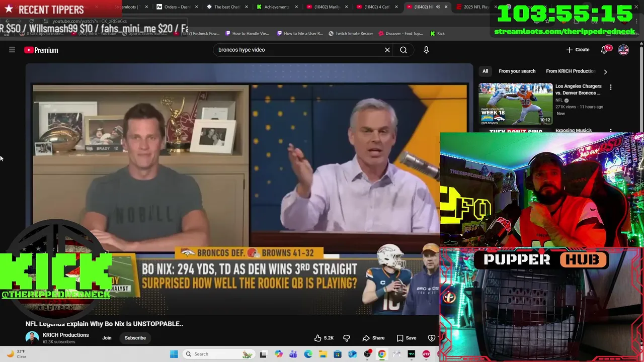Screen dimensions: 644x362
Task: Select the 'From KRICH Productions' chip
Action: (570, 71)
